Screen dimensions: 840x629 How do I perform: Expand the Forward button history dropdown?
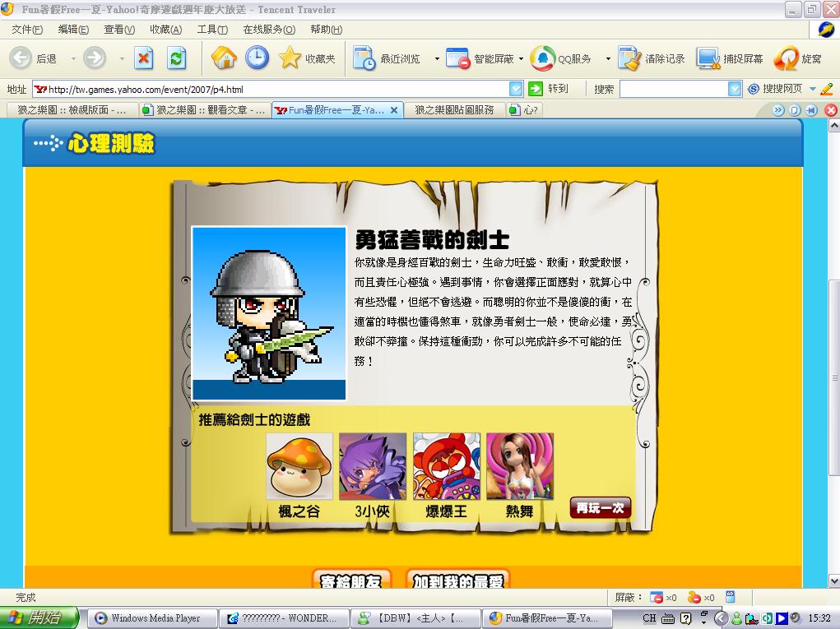point(122,58)
